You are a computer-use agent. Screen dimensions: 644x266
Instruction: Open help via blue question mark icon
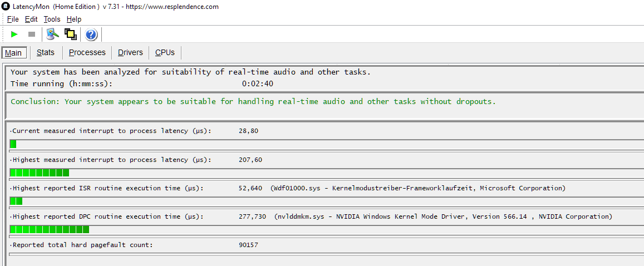[x=91, y=35]
